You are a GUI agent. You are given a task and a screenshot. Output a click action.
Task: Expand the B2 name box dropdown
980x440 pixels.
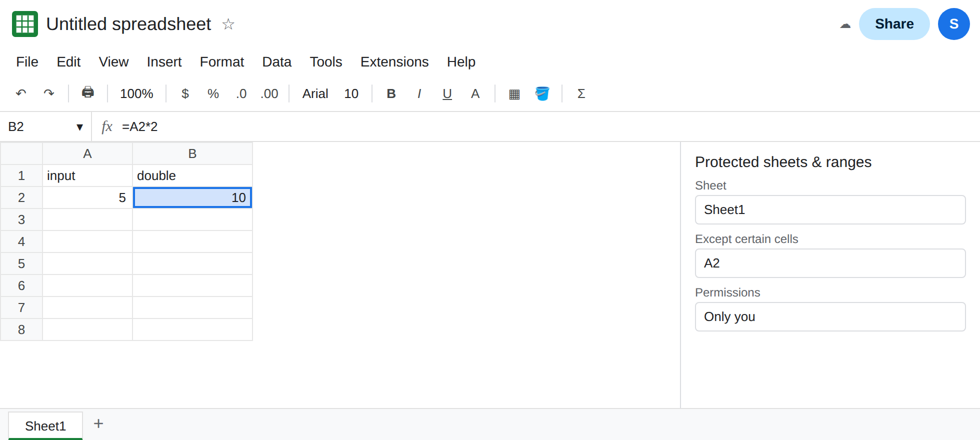pyautogui.click(x=79, y=127)
